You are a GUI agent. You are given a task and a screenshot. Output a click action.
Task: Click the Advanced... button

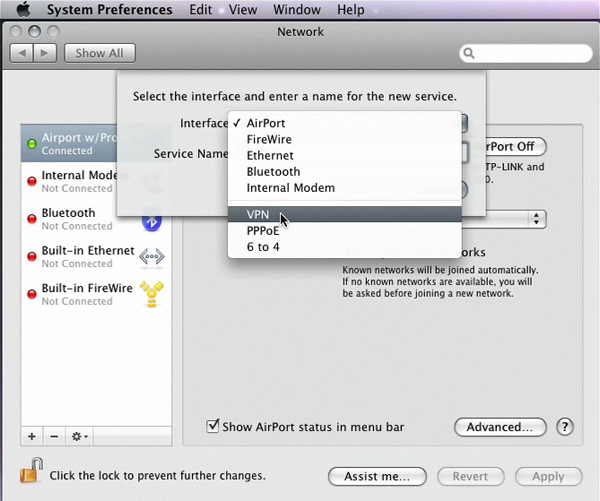(x=500, y=427)
